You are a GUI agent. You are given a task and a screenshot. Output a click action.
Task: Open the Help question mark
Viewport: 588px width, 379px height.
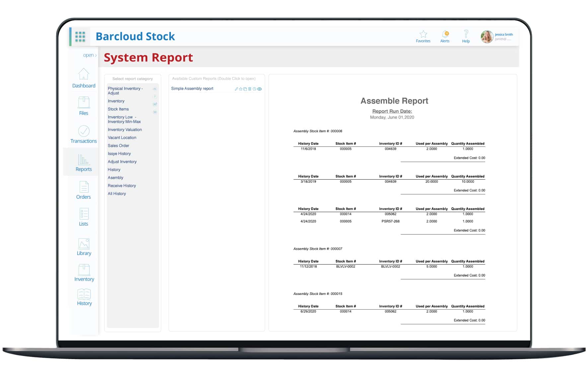466,37
